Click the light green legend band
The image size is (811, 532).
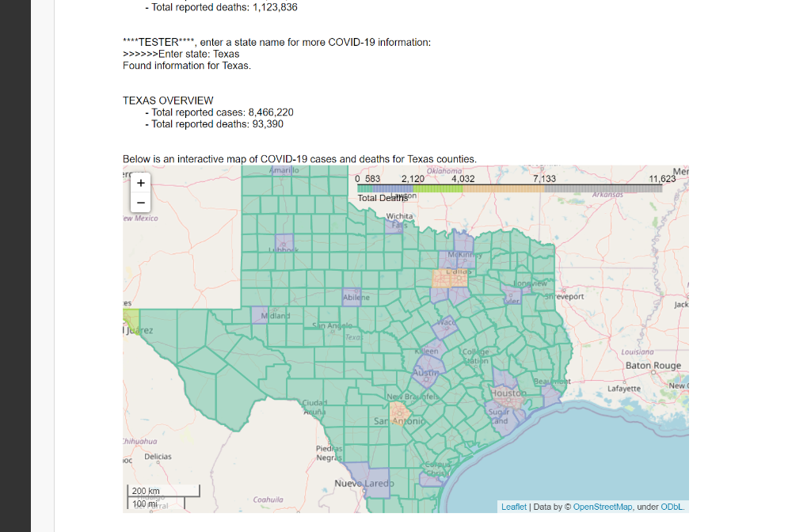click(x=438, y=188)
